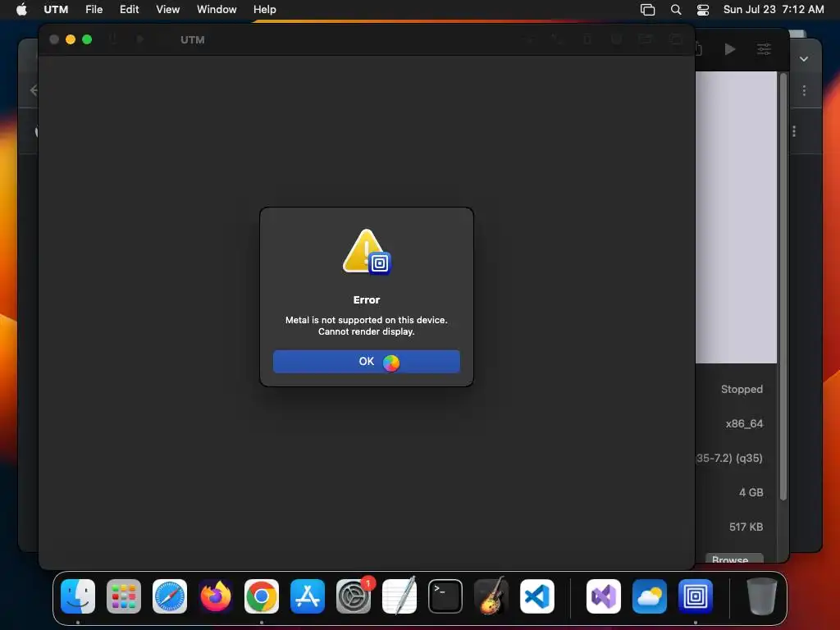Open Launchpad from the Dock
Viewport: 840px width, 630px height.
(124, 596)
